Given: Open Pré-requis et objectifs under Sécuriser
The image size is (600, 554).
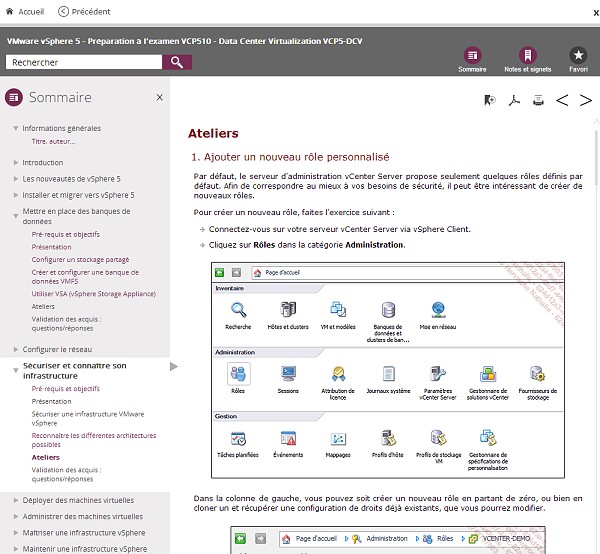Looking at the screenshot, I should pyautogui.click(x=65, y=389).
